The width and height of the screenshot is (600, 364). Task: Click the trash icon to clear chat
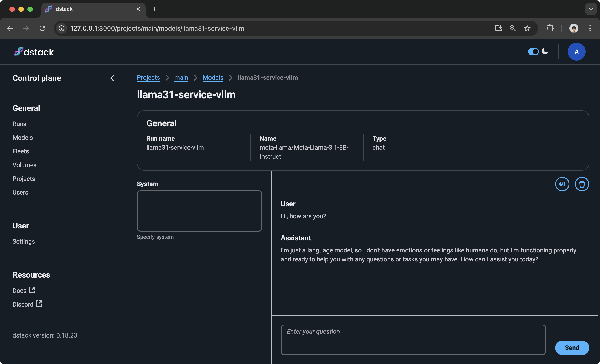pyautogui.click(x=582, y=184)
